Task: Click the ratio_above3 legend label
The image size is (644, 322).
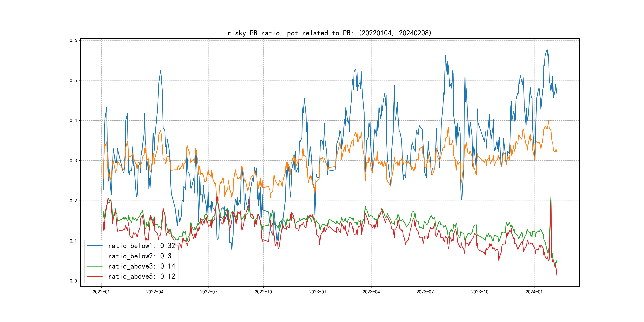Action: (x=142, y=266)
